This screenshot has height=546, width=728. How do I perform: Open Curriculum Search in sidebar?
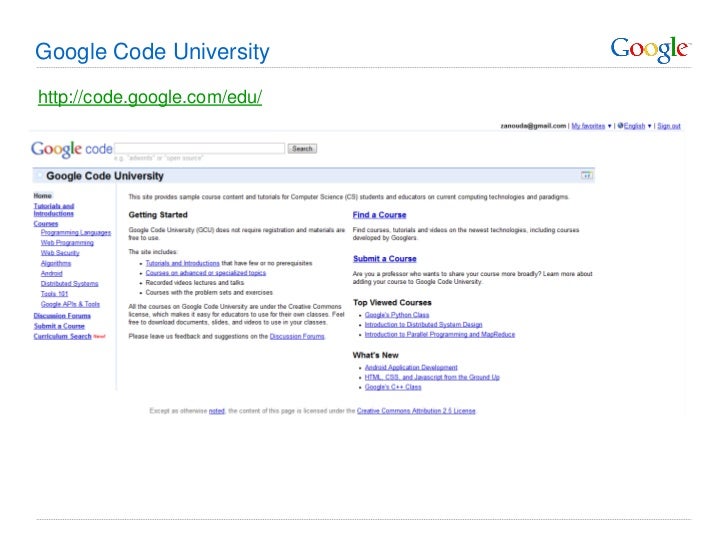pyautogui.click(x=62, y=336)
